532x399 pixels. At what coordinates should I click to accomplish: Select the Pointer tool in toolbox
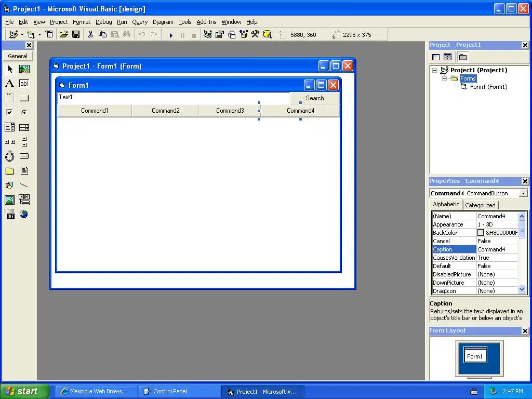pos(10,69)
